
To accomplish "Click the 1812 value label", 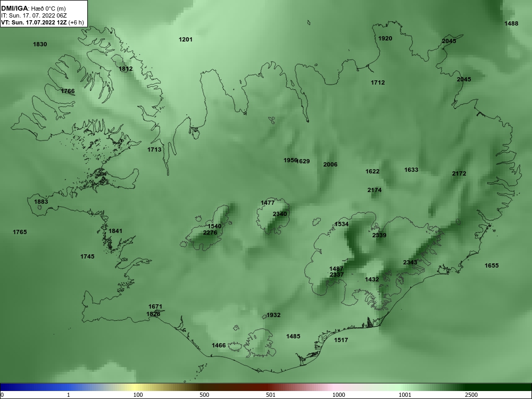I will click(x=126, y=69).
